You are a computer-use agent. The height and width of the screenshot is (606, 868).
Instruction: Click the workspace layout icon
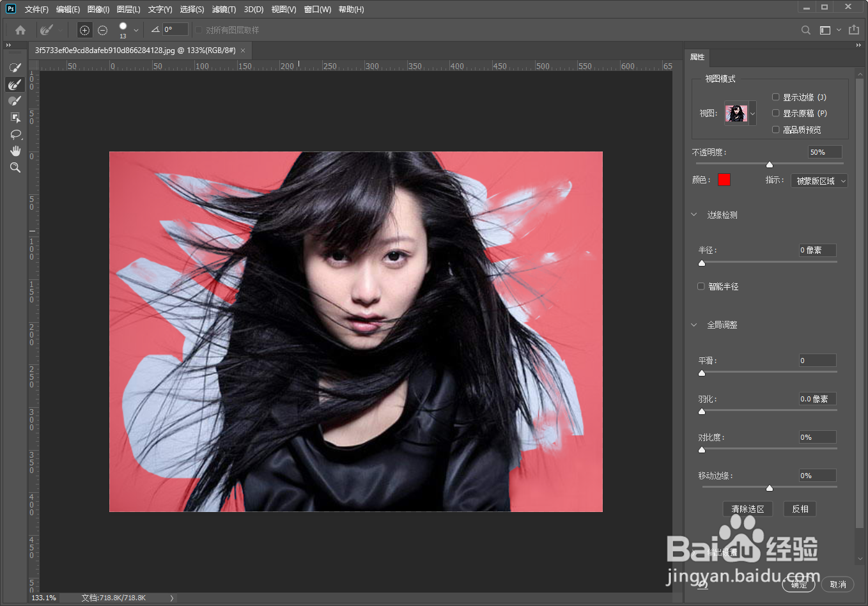(x=825, y=30)
